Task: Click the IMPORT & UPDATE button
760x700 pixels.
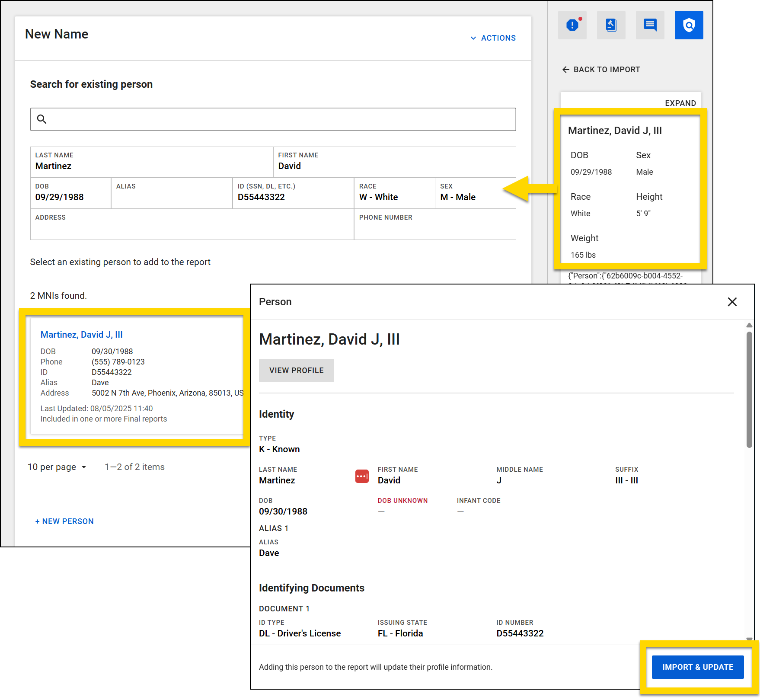Action: [x=697, y=667]
